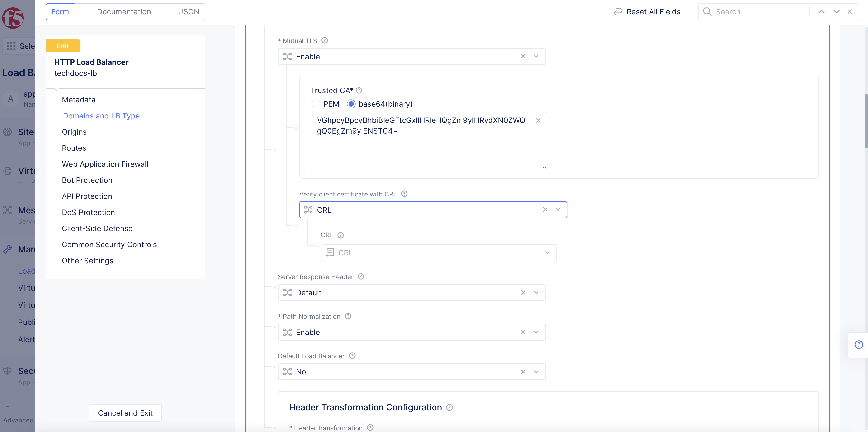Expand the Mutual TLS dropdown
Screen dimensions: 868x432
[x=536, y=56]
